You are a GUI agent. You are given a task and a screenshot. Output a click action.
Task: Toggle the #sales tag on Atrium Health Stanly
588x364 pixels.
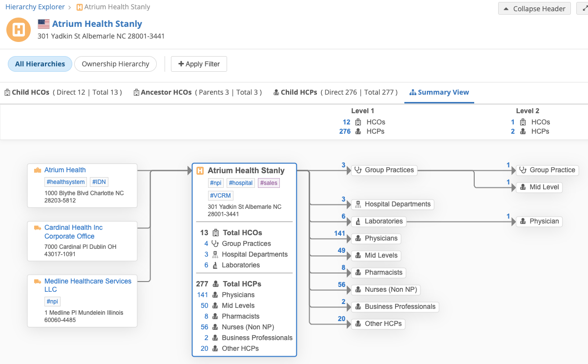coord(269,183)
